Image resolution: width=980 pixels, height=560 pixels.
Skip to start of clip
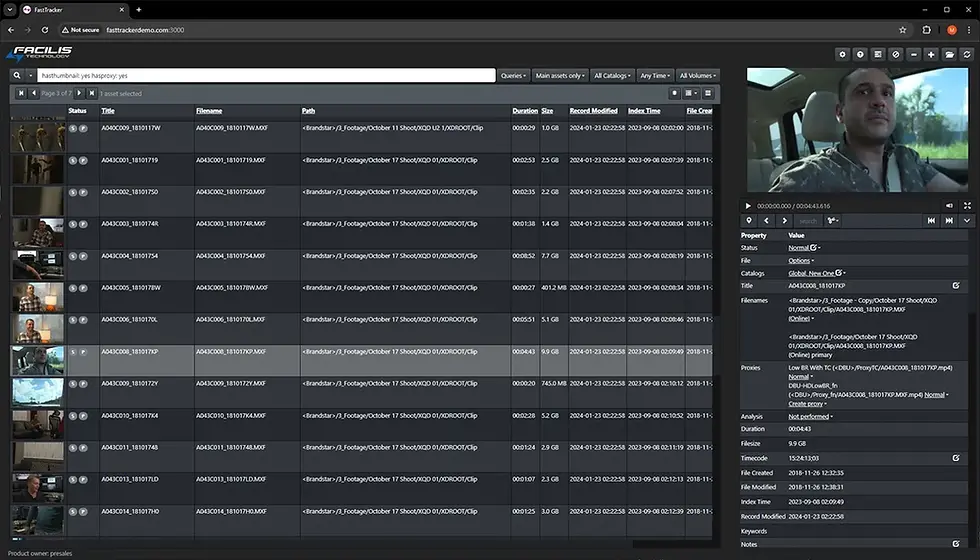point(931,221)
